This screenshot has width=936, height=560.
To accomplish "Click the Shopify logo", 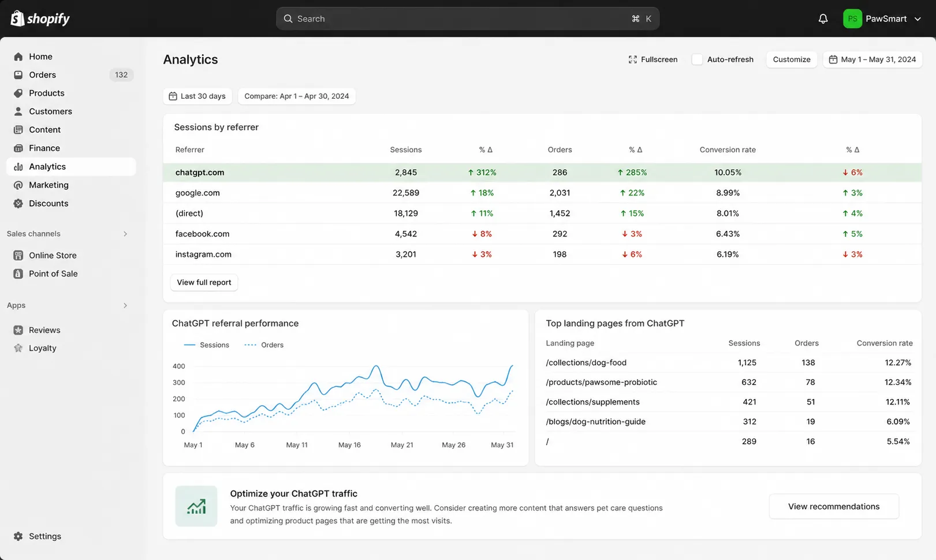I will (40, 18).
